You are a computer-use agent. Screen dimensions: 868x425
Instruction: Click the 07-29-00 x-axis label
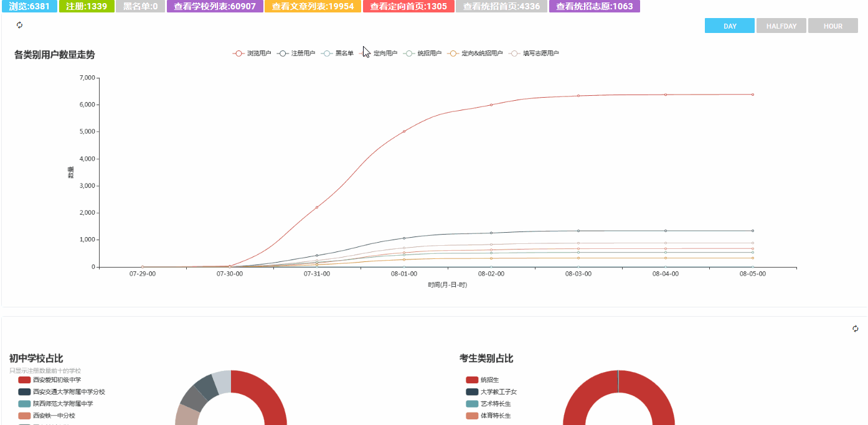143,274
